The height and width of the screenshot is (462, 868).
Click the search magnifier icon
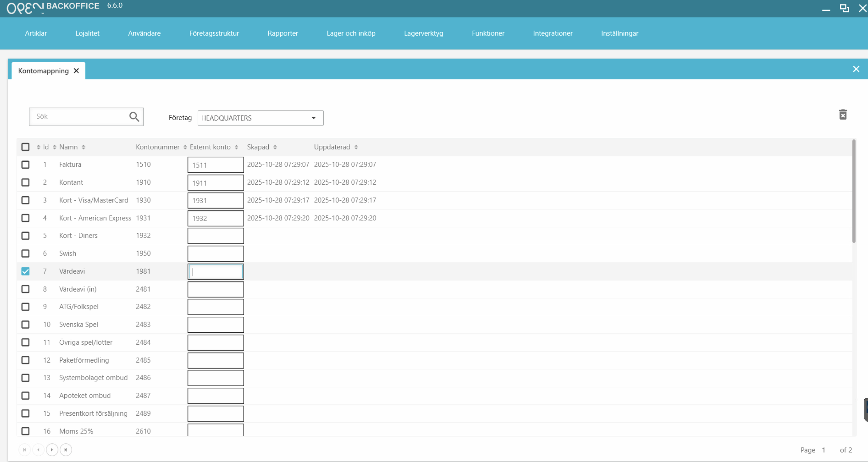[134, 117]
